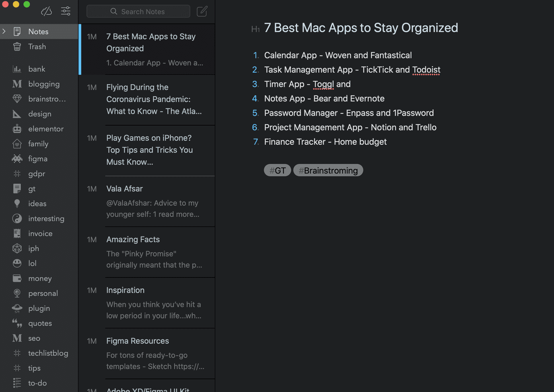Viewport: 554px width, 392px height.
Task: Click the Notes document icon in sidebar
Action: click(x=17, y=31)
